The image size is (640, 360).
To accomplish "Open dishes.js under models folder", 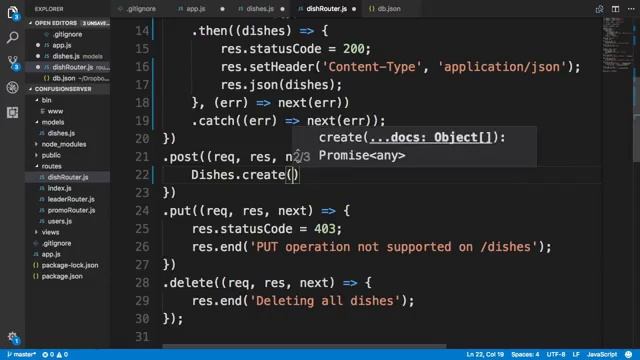I will (61, 133).
